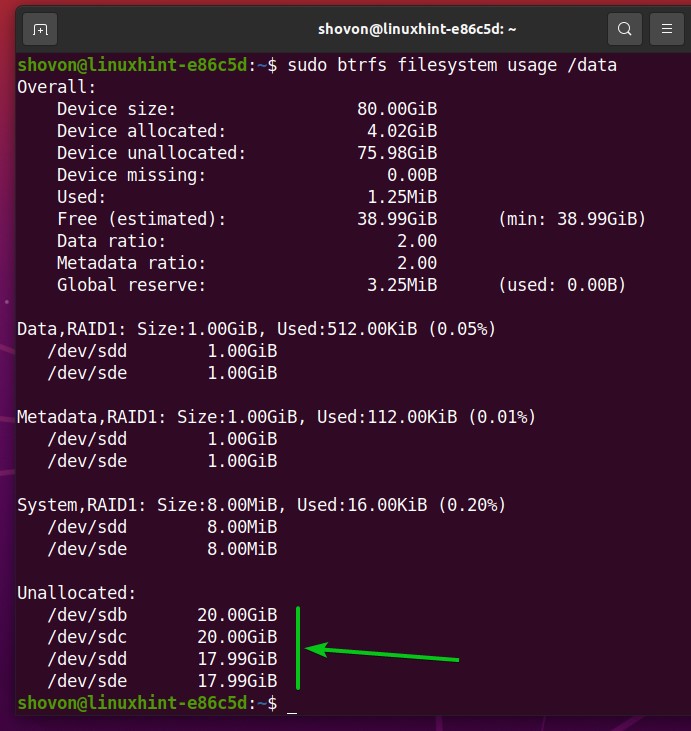The height and width of the screenshot is (731, 691).
Task: Click /dev/sdb in the Unallocated list
Action: point(82,615)
